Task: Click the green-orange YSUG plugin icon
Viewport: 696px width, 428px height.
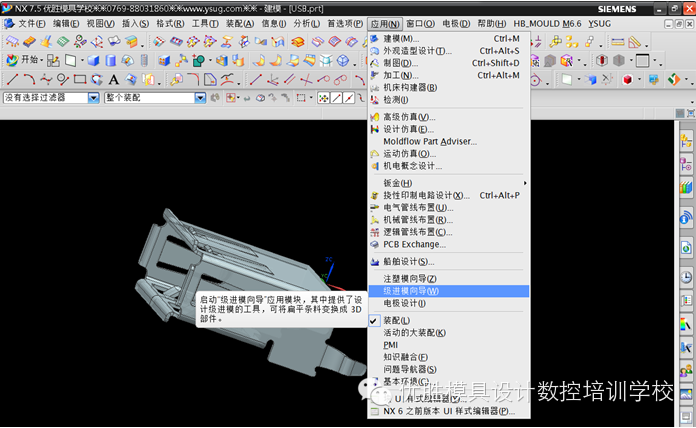Action: 674,80
